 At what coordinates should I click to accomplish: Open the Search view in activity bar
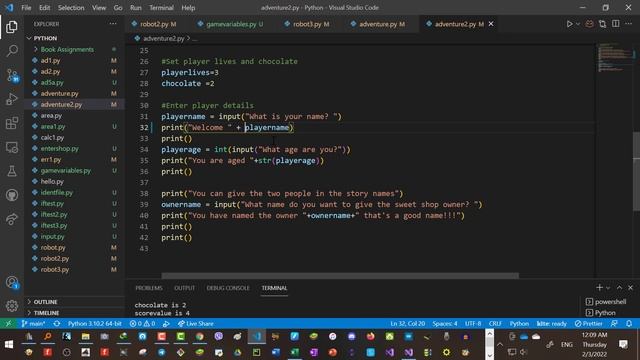pos(12,51)
